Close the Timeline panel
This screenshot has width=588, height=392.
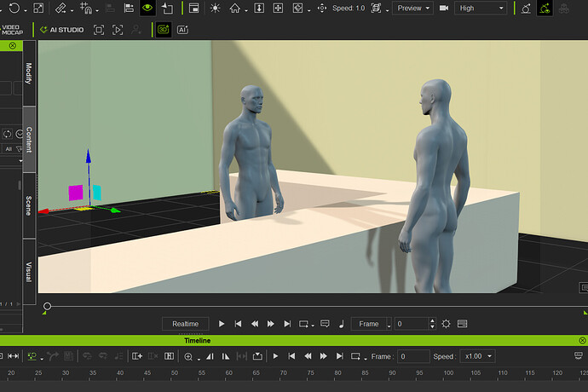[x=582, y=340]
